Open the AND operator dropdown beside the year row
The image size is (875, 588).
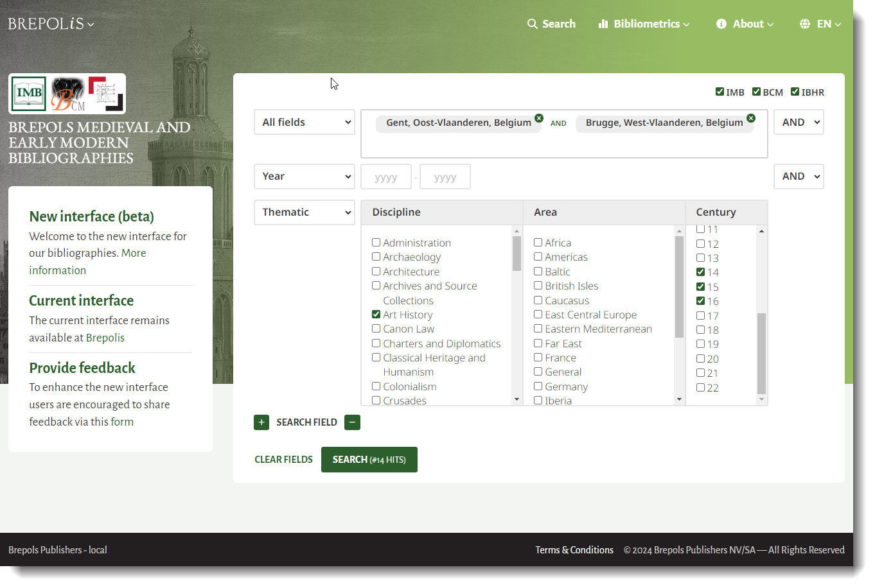point(799,176)
